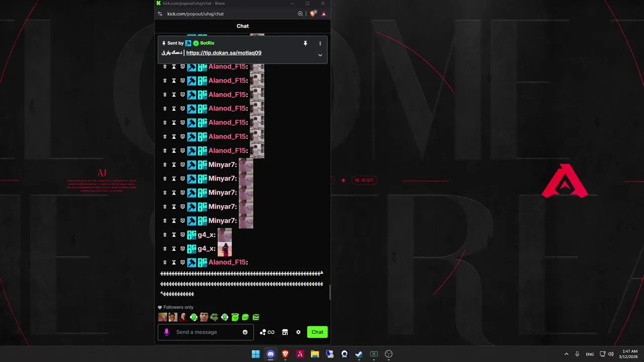This screenshot has width=644, height=362.
Task: Open site settings icon left of URL
Action: pyautogui.click(x=160, y=14)
